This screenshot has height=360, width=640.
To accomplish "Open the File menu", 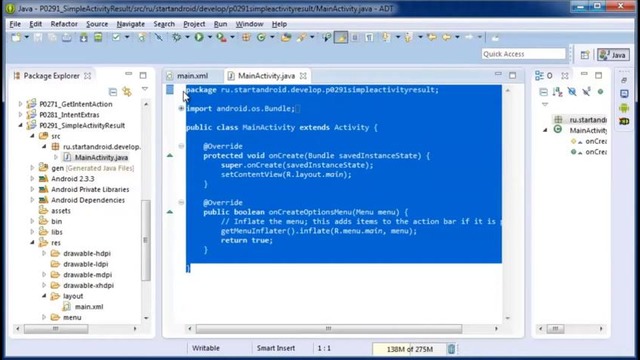I will [x=15, y=24].
